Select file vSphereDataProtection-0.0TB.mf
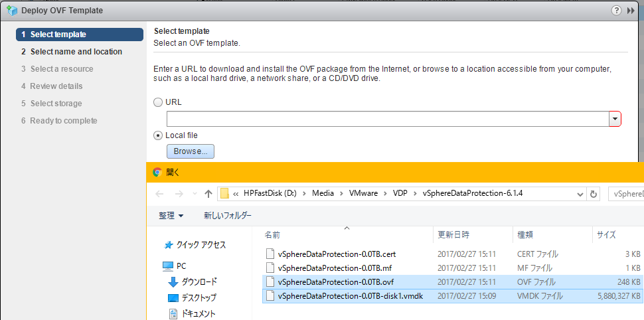The width and height of the screenshot is (644, 320). click(335, 268)
